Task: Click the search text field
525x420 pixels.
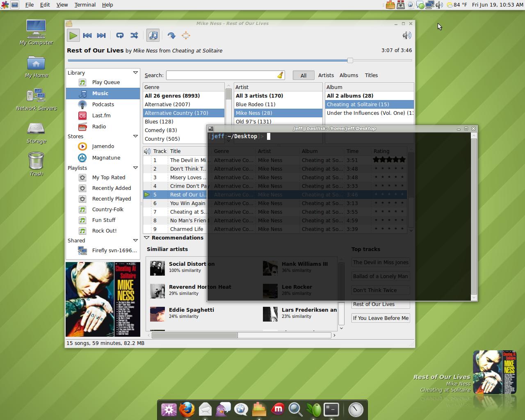Action: (221, 75)
